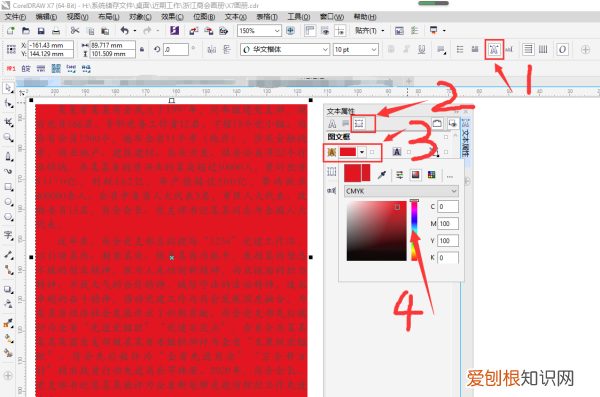Toggle Show rulers icon
This screenshot has width=600, height=397.
click(310, 31)
